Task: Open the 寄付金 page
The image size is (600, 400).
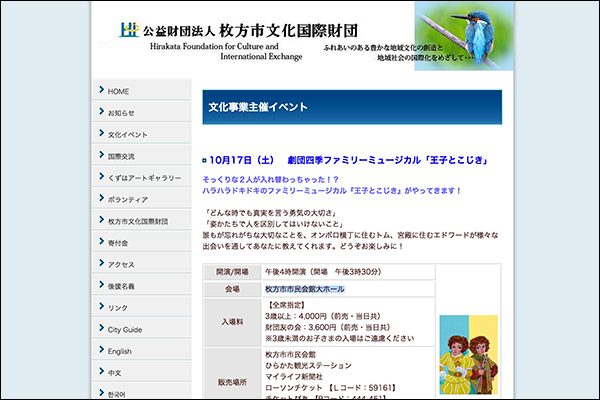Action: (121, 243)
